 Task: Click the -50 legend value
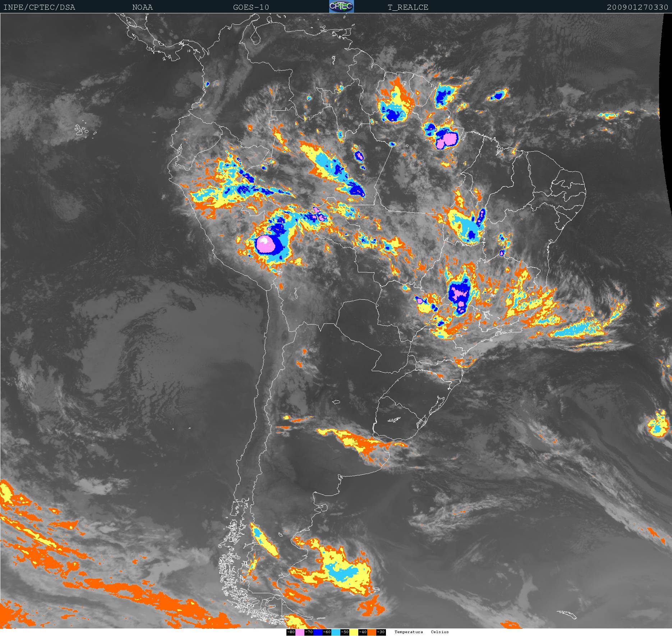[345, 632]
